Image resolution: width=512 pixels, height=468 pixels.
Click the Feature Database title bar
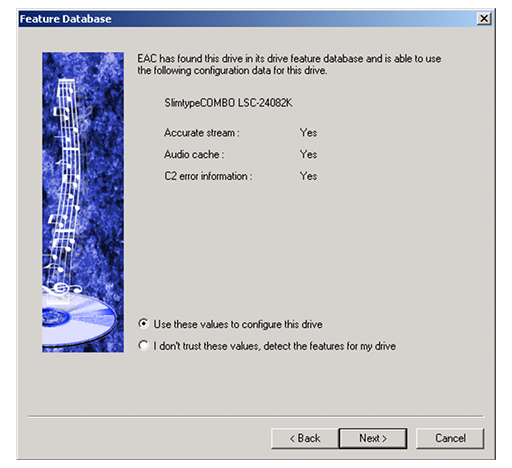pyautogui.click(x=247, y=19)
